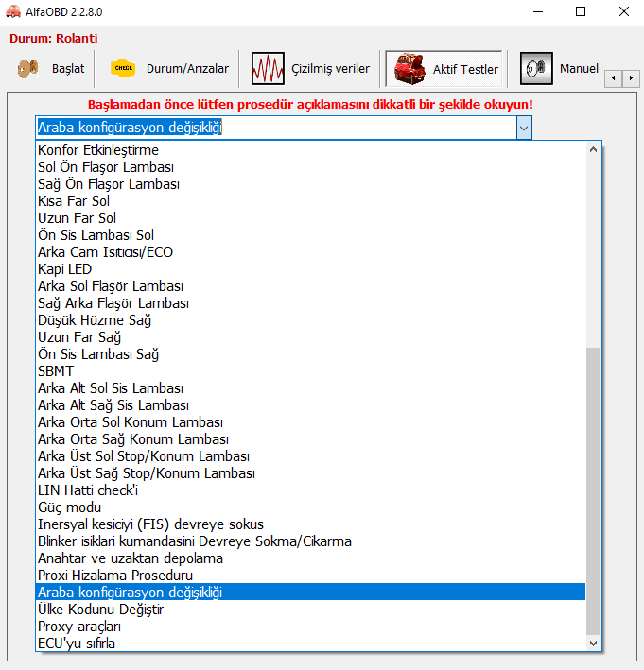Select Proxy araçları item

pos(79,627)
